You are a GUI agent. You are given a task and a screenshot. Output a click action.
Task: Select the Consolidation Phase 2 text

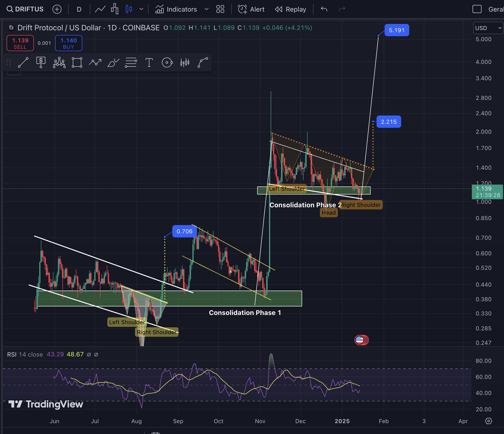pyautogui.click(x=306, y=205)
